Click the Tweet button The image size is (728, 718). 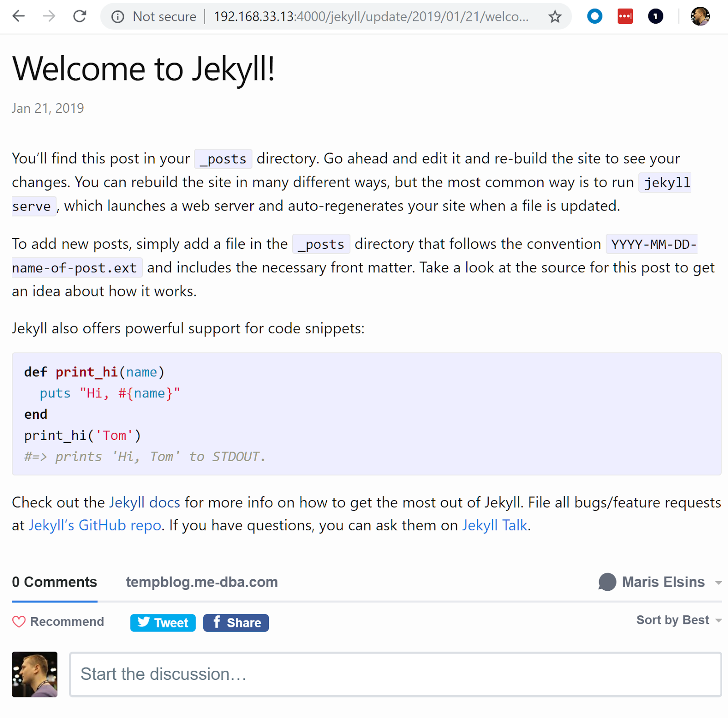coord(163,623)
